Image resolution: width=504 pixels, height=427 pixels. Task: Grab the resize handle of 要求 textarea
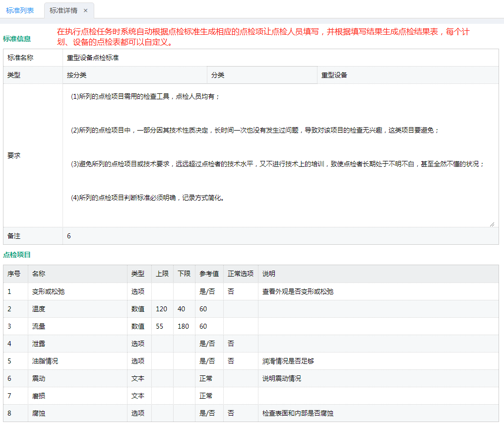click(x=492, y=224)
